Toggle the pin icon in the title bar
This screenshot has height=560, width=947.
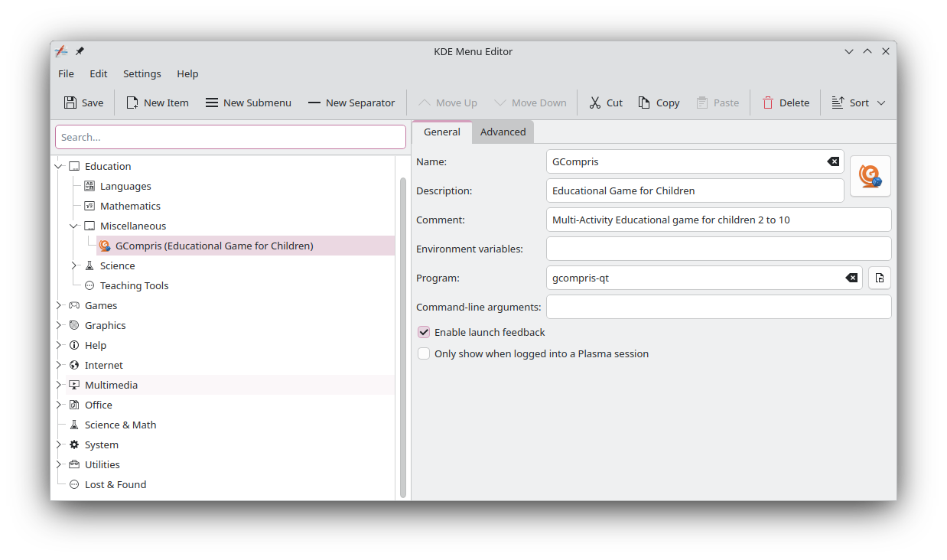[79, 51]
